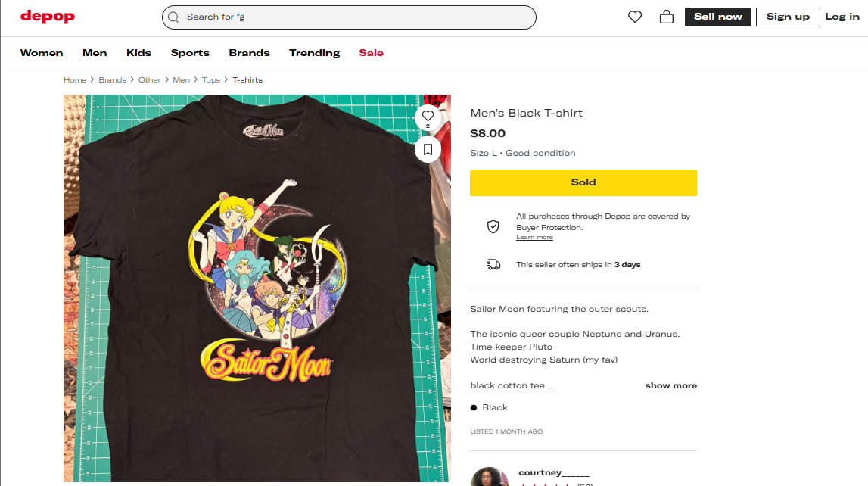Click the Sign up button
The height and width of the screenshot is (486, 868).
[787, 17]
